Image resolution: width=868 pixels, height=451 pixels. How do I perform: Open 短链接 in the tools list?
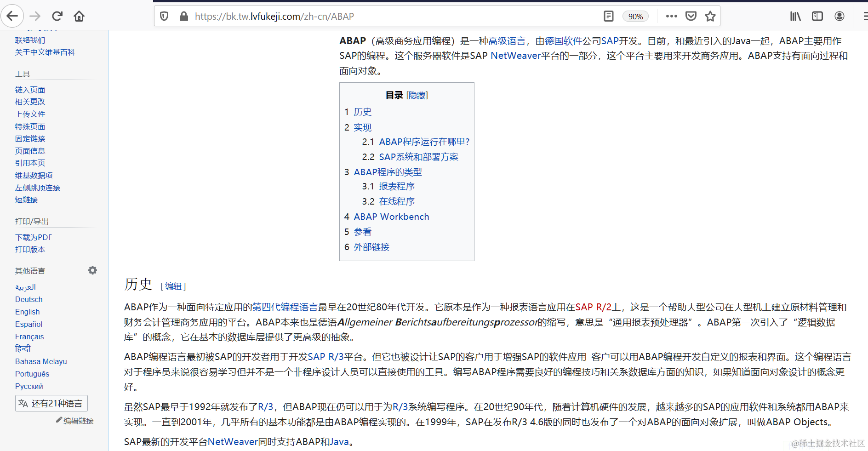(x=27, y=200)
